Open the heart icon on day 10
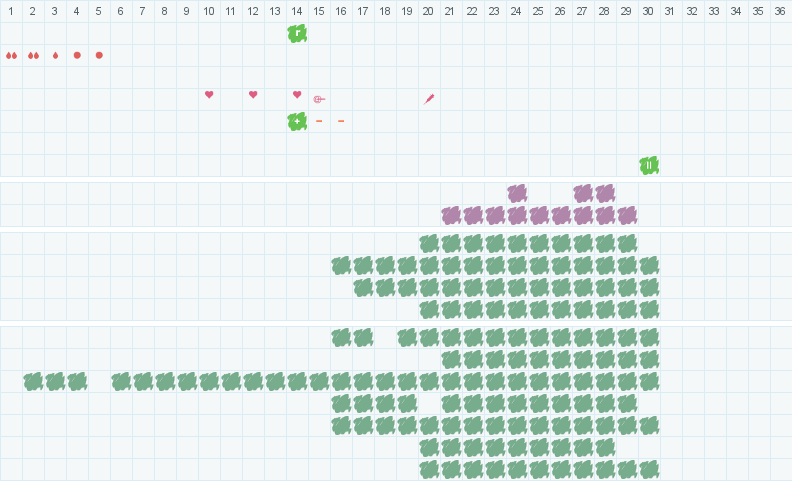The height and width of the screenshot is (481, 792). coord(209,94)
